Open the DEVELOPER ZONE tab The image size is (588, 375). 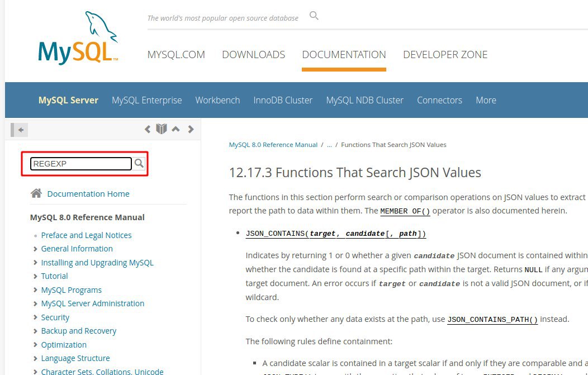445,55
